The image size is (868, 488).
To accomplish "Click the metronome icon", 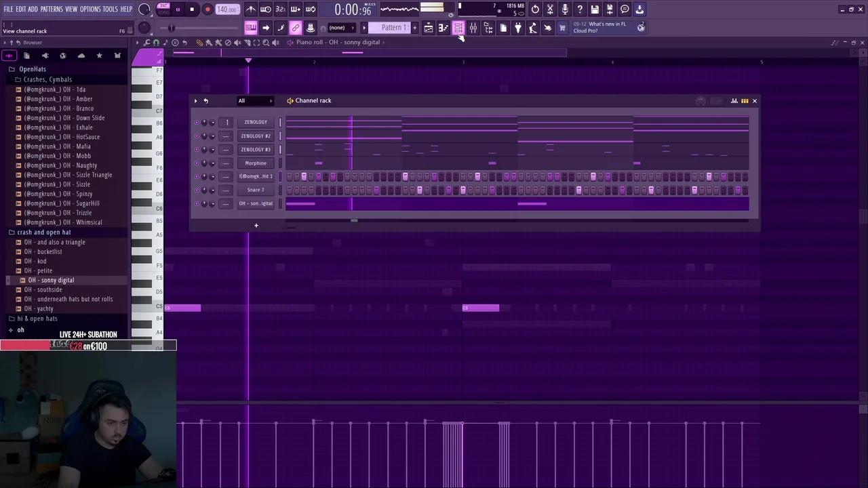I will click(x=251, y=9).
